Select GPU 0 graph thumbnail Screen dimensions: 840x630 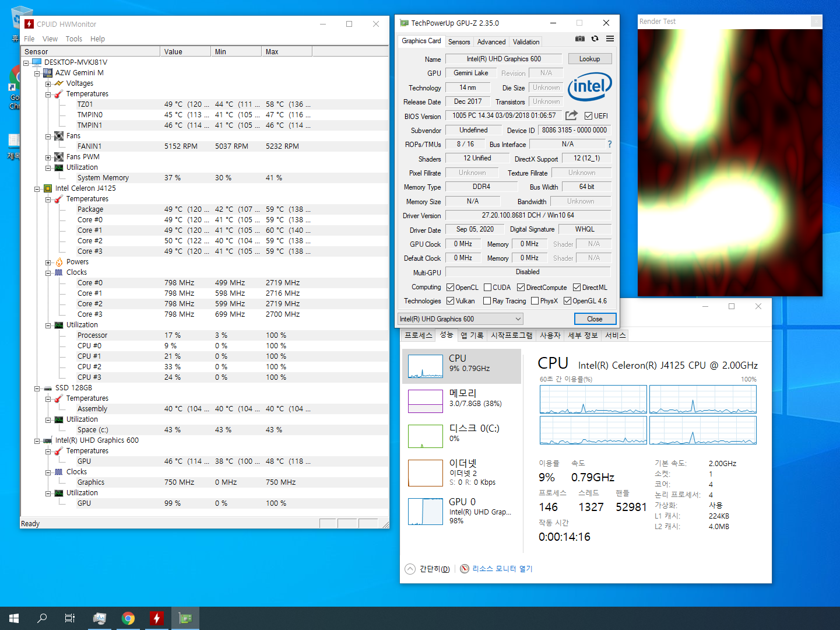click(x=426, y=512)
